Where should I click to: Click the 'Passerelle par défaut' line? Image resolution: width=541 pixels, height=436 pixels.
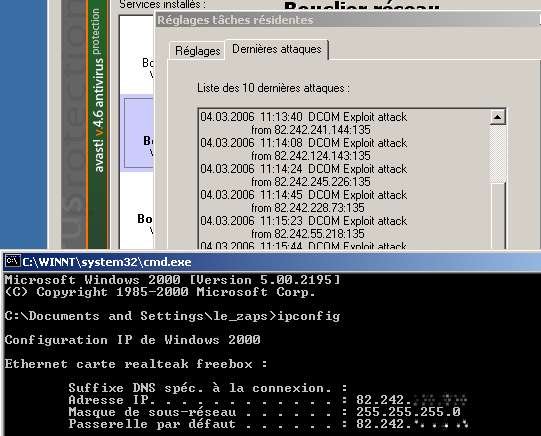[x=268, y=424]
